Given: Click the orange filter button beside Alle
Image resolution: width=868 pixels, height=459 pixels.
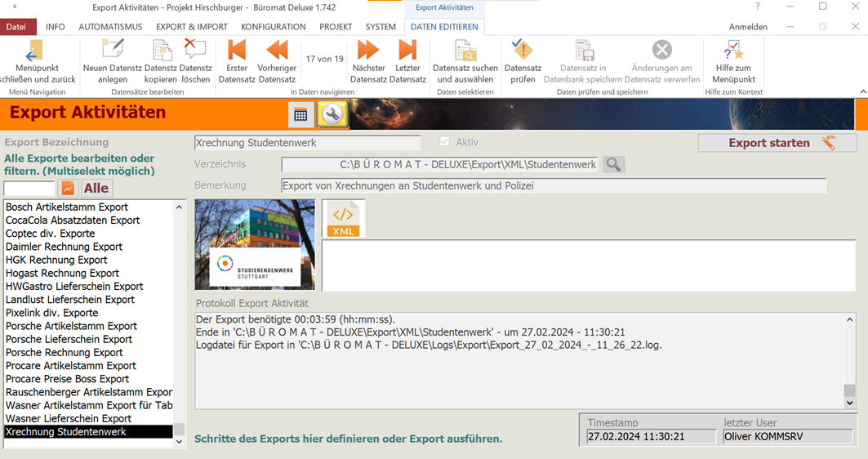Looking at the screenshot, I should (68, 189).
